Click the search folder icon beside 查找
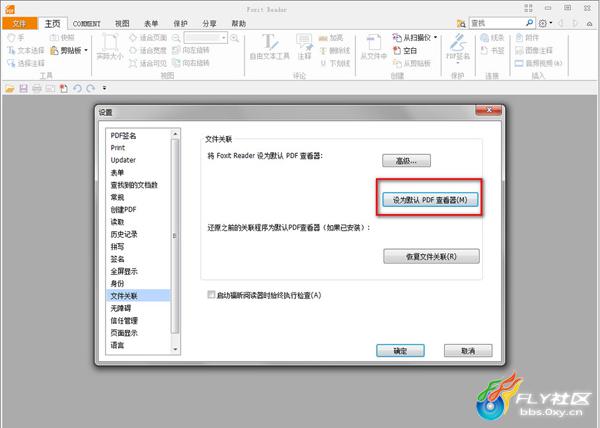Viewport: 600px width, 428px height. (x=461, y=23)
